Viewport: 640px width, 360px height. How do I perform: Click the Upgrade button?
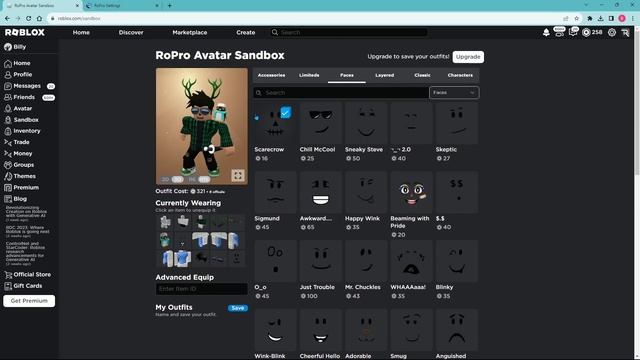[x=468, y=57]
